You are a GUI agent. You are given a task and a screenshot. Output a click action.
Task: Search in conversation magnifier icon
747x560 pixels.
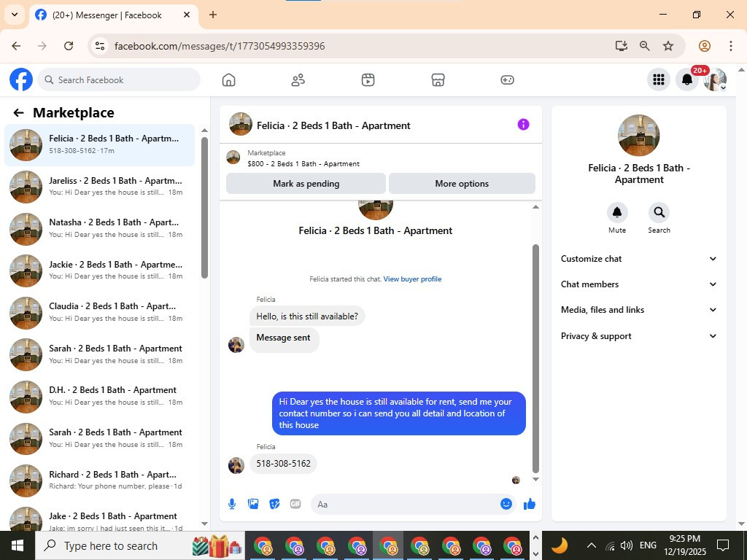[659, 212]
